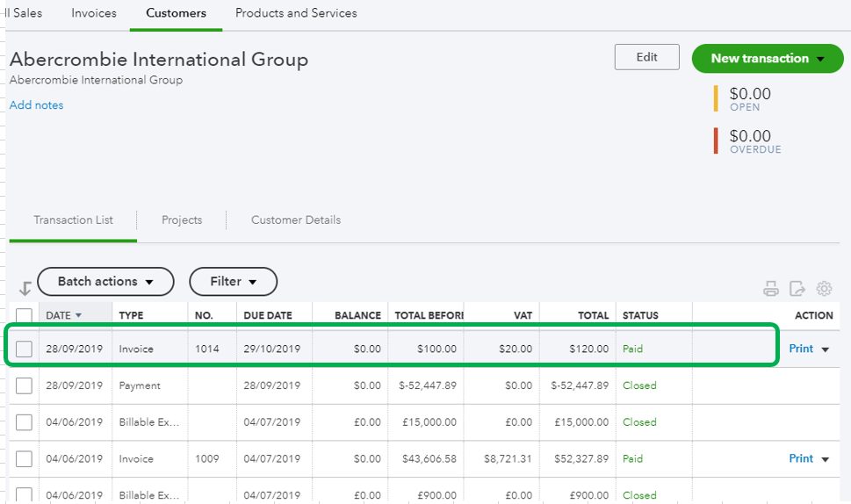
Task: Click Print link for invoice 1009
Action: tap(801, 458)
